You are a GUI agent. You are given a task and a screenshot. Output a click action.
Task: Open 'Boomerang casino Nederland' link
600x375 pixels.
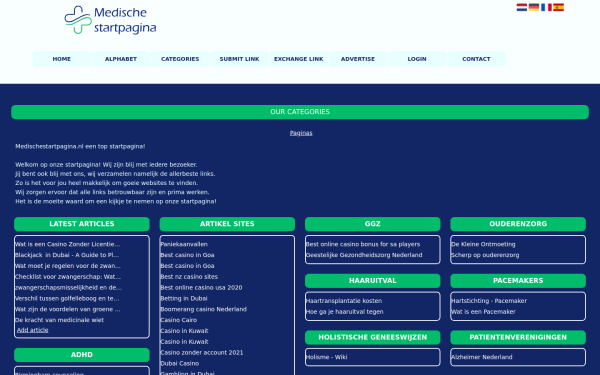[204, 309]
